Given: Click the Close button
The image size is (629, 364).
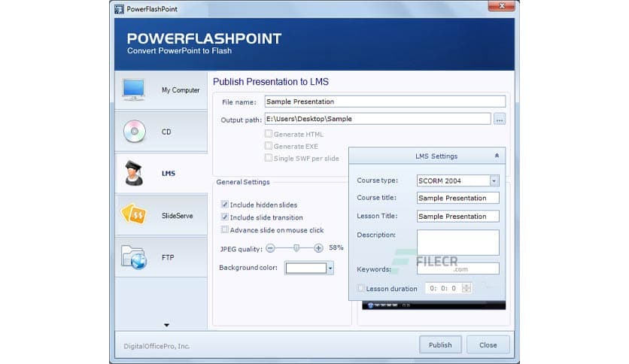Looking at the screenshot, I should pos(488,344).
